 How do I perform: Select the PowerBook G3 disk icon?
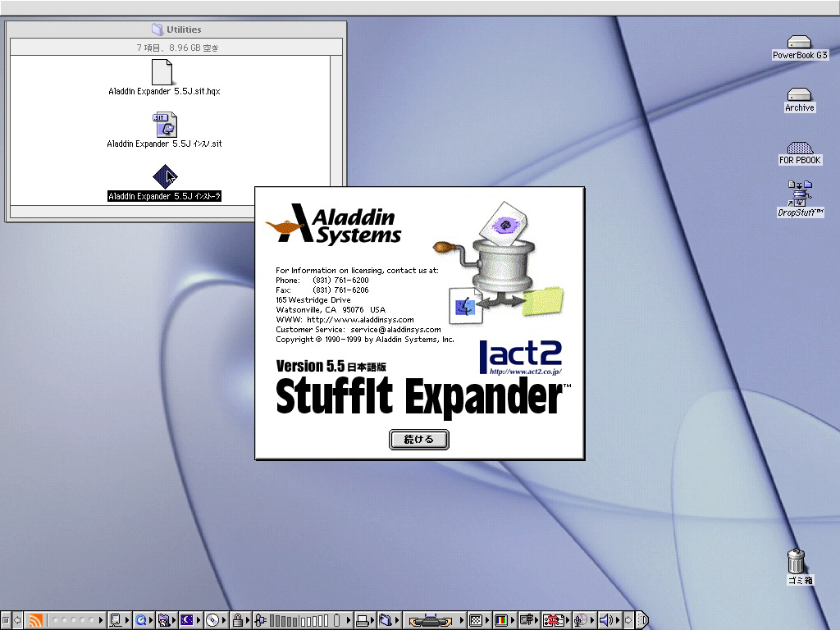click(799, 43)
